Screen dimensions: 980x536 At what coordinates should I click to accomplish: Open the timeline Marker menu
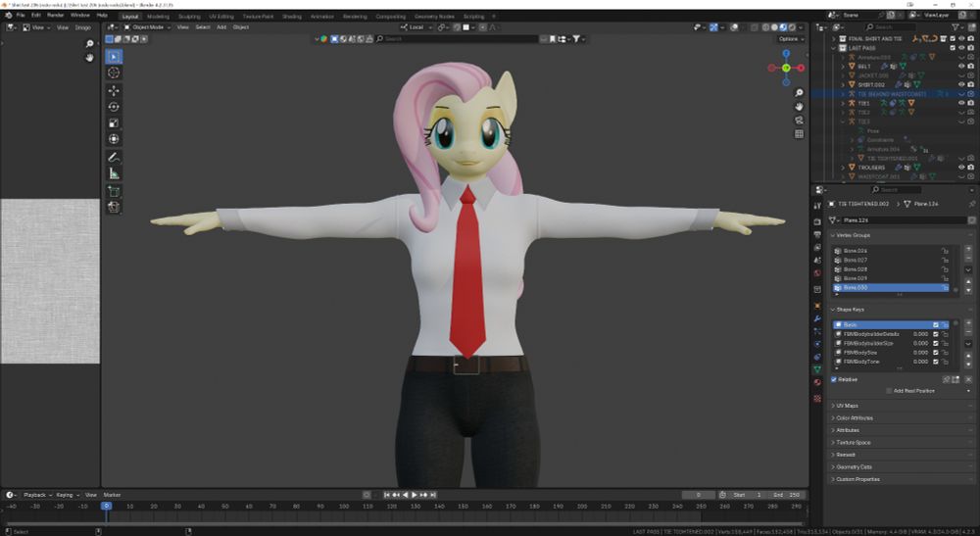tap(112, 495)
